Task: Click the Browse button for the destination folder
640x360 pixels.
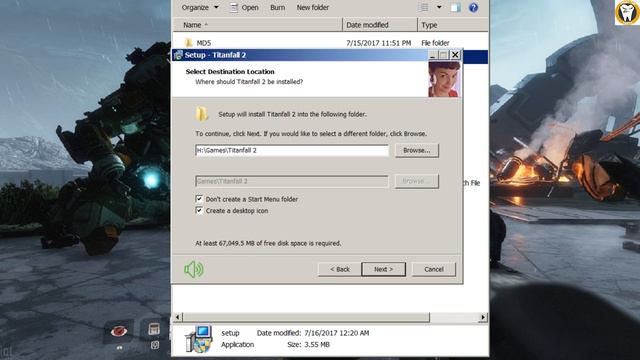Action: pos(417,150)
